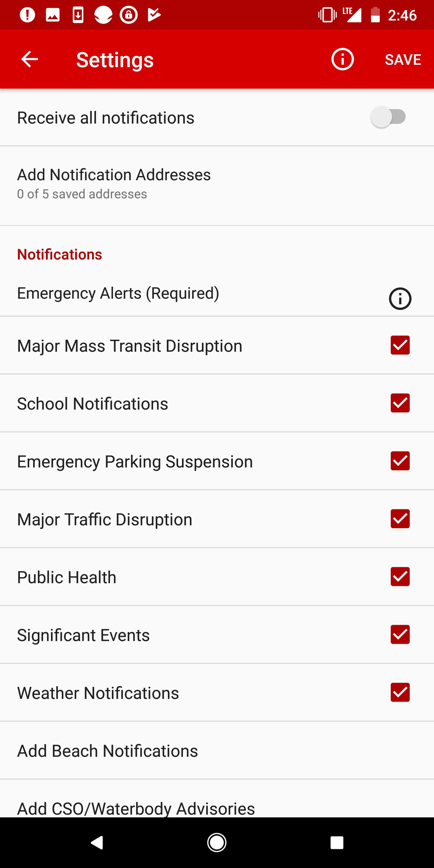Tap the Android home button

tap(217, 842)
